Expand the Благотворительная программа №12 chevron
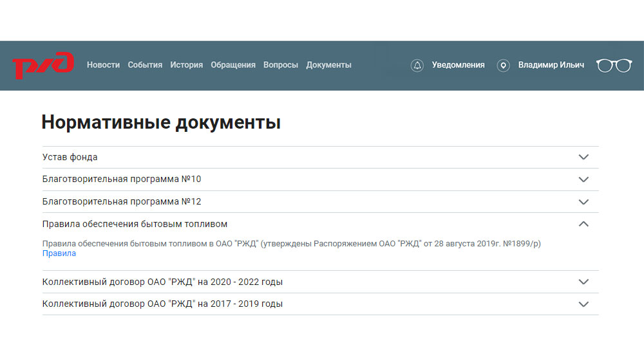The width and height of the screenshot is (644, 357). click(583, 202)
